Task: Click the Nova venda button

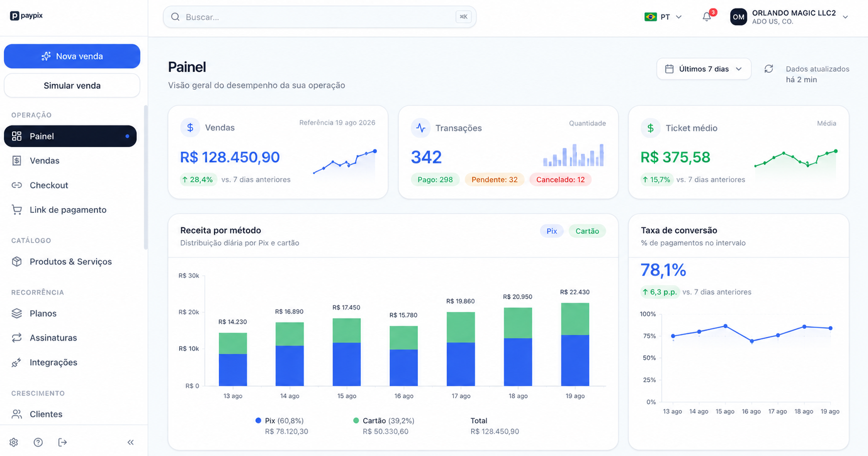Action: pyautogui.click(x=72, y=56)
